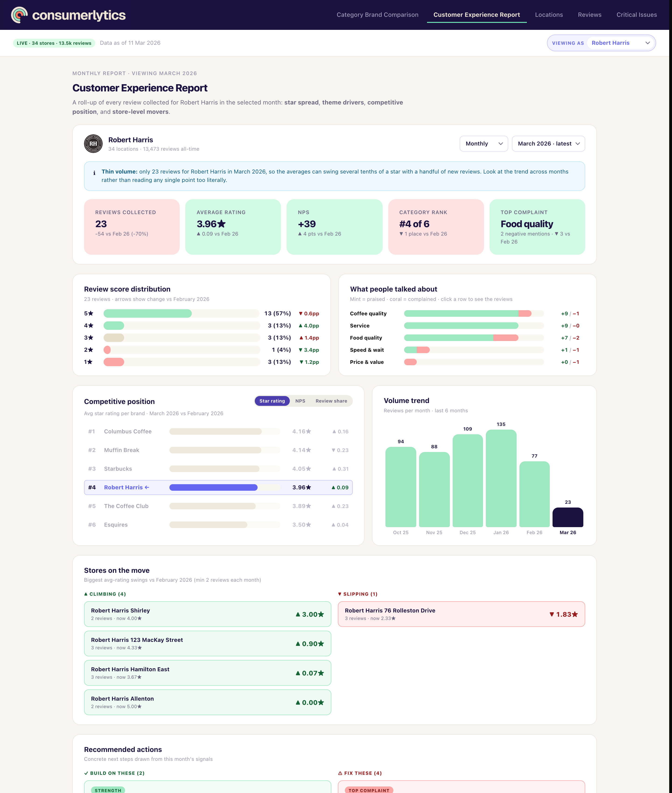Click the Nov 25 volume bar

[x=434, y=490]
